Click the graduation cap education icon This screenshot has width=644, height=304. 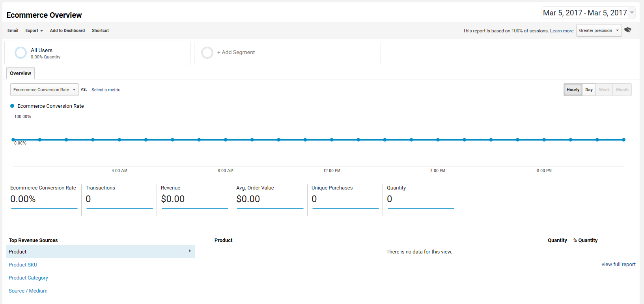pyautogui.click(x=628, y=30)
